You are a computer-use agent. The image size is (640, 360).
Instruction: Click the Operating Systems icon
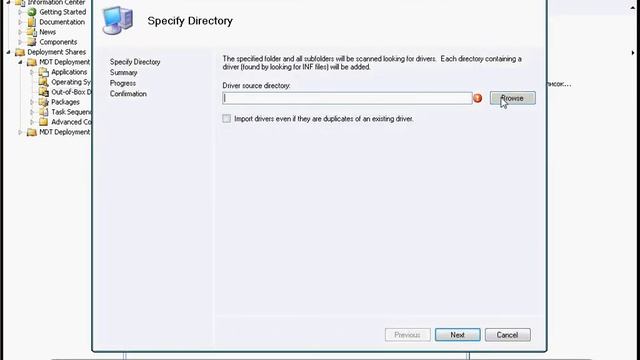44,82
